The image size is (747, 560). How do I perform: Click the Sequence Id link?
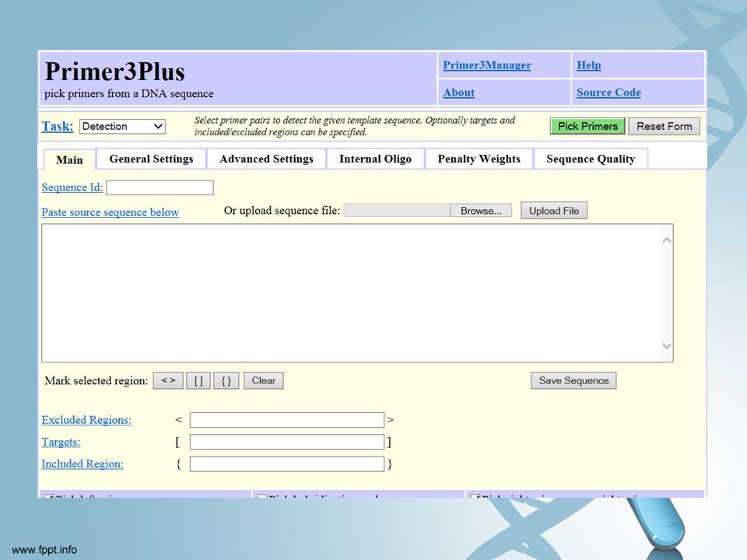pos(72,187)
